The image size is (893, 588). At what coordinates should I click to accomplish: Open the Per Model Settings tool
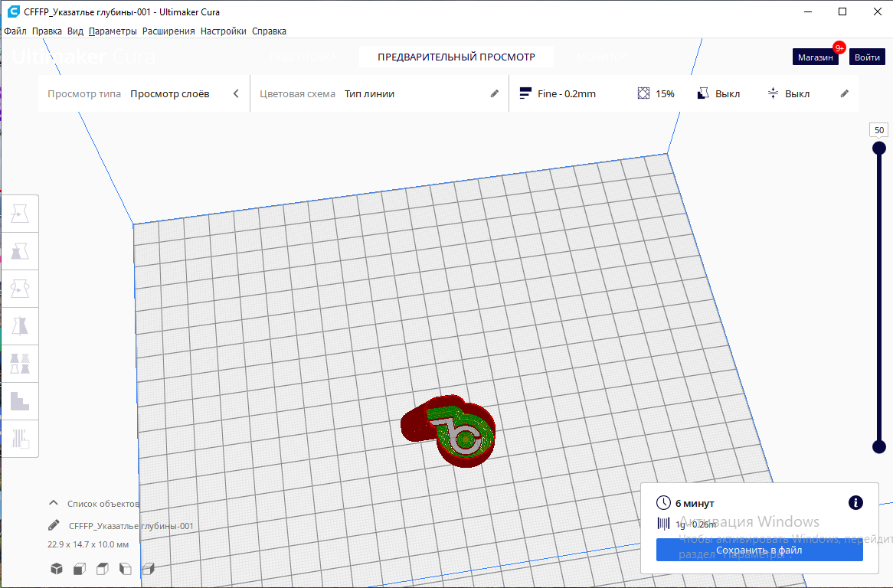click(20, 364)
